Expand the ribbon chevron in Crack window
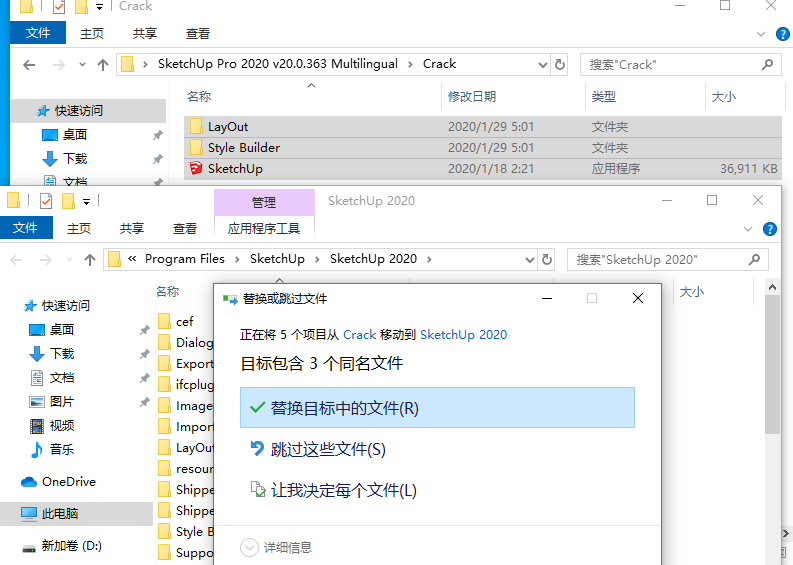 (x=761, y=34)
